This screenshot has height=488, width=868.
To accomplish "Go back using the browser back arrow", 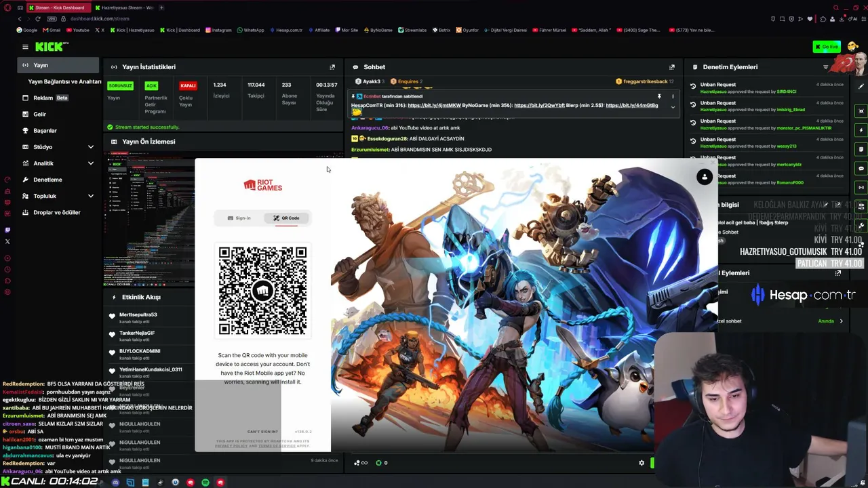I will click(20, 19).
